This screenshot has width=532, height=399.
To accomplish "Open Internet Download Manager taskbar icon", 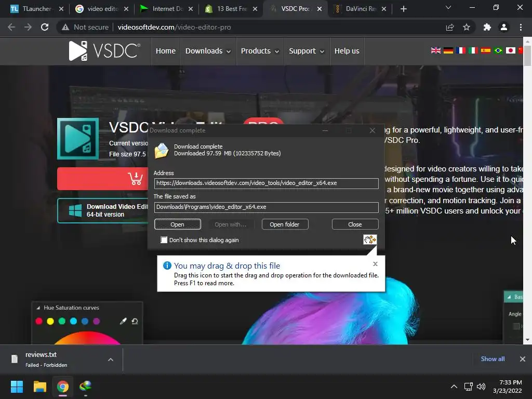I will point(85,387).
